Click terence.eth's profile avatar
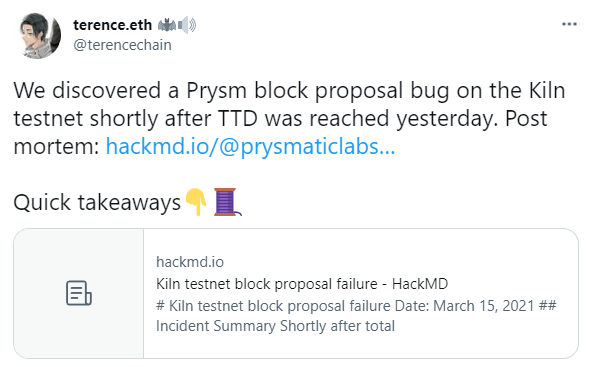The height and width of the screenshot is (367, 589). coord(38,36)
